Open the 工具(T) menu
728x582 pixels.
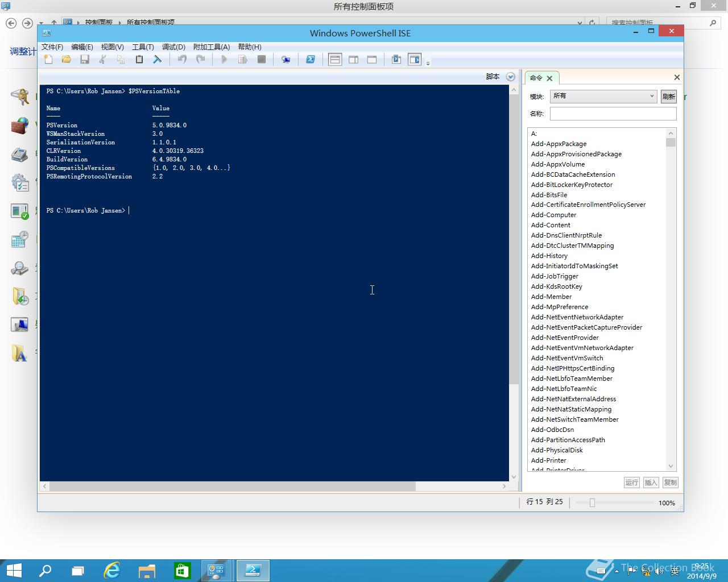point(143,47)
